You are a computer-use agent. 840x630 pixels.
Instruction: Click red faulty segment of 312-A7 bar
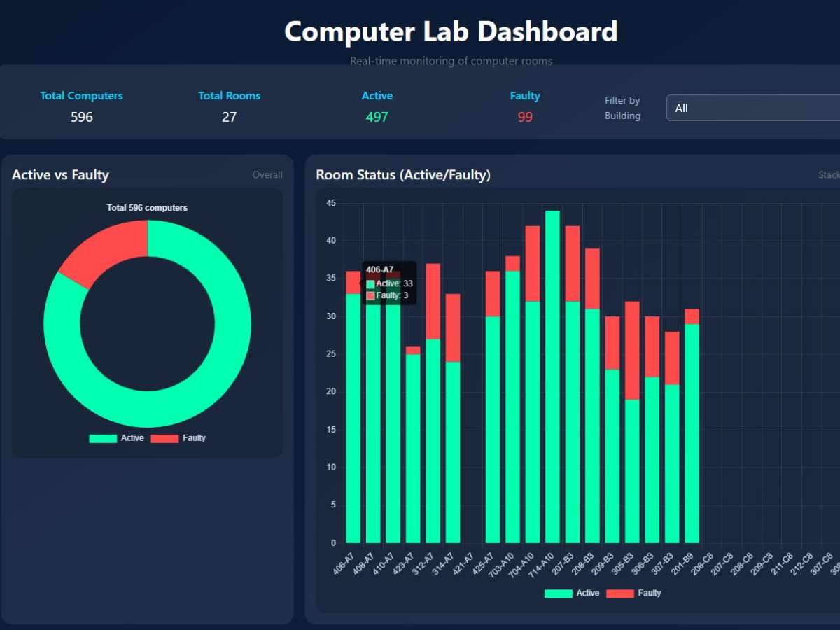433,301
